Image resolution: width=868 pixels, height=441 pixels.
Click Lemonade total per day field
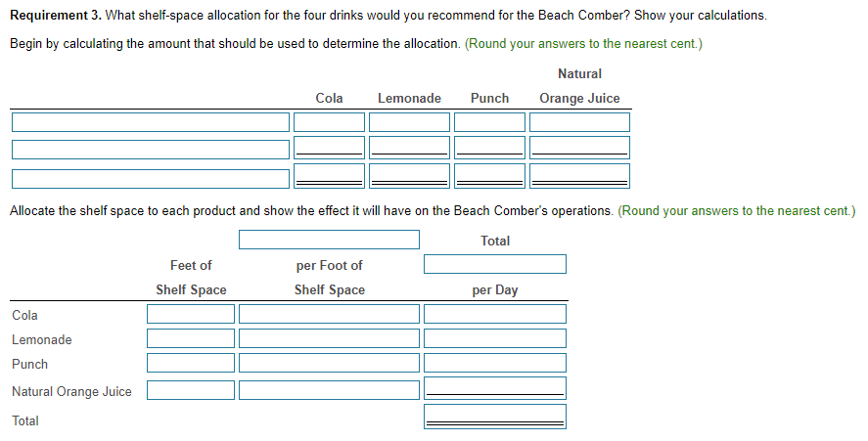point(495,338)
